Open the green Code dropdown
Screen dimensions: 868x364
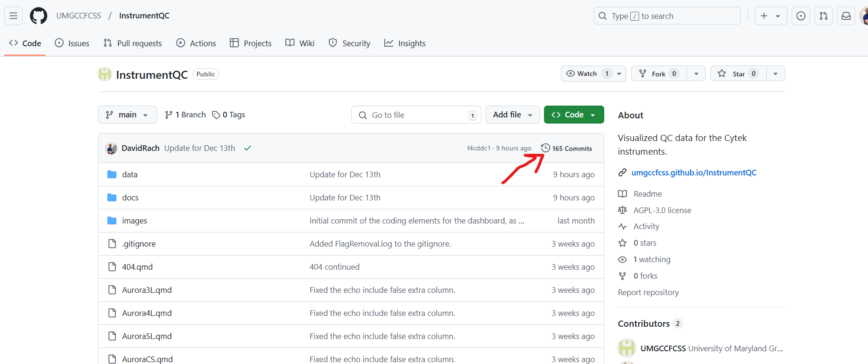coord(573,115)
